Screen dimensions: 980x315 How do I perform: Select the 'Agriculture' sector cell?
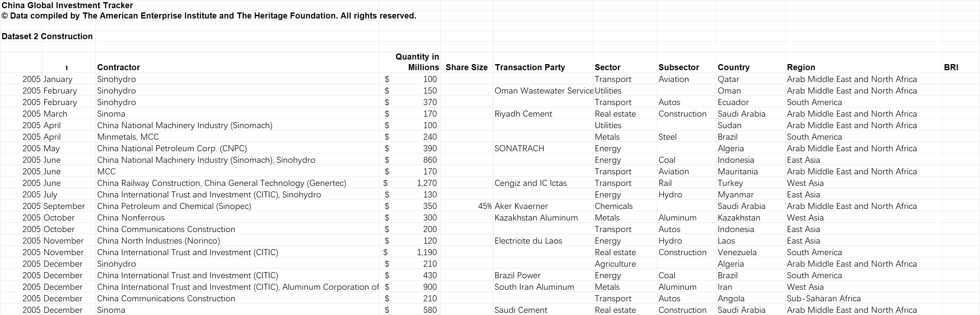click(x=615, y=264)
